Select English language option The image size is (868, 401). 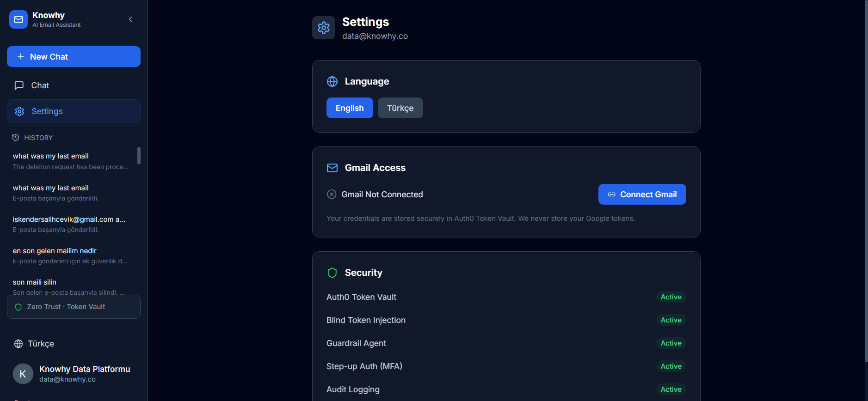pyautogui.click(x=350, y=108)
